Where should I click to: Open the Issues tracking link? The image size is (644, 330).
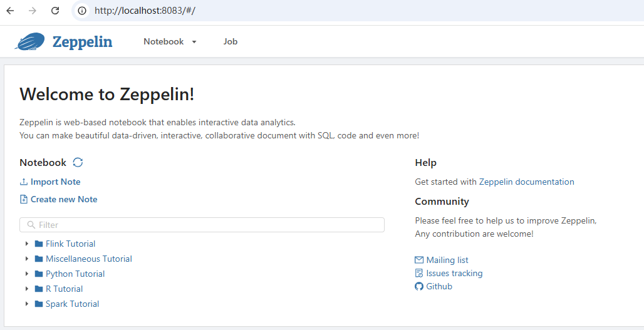(x=454, y=273)
